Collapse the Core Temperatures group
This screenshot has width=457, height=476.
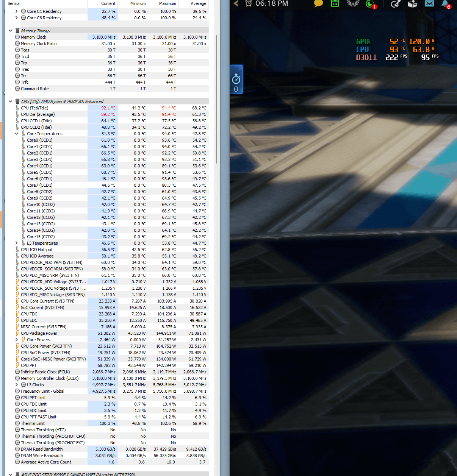point(16,134)
